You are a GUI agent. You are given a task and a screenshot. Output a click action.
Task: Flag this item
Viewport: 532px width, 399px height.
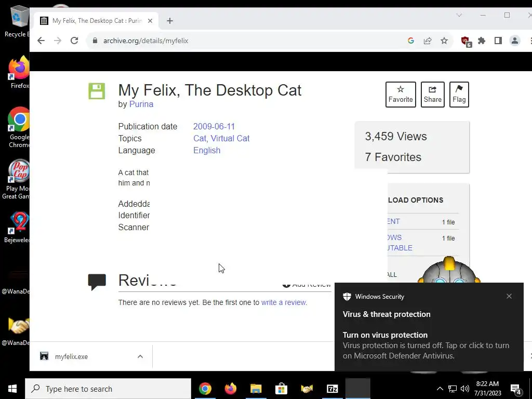pyautogui.click(x=459, y=95)
